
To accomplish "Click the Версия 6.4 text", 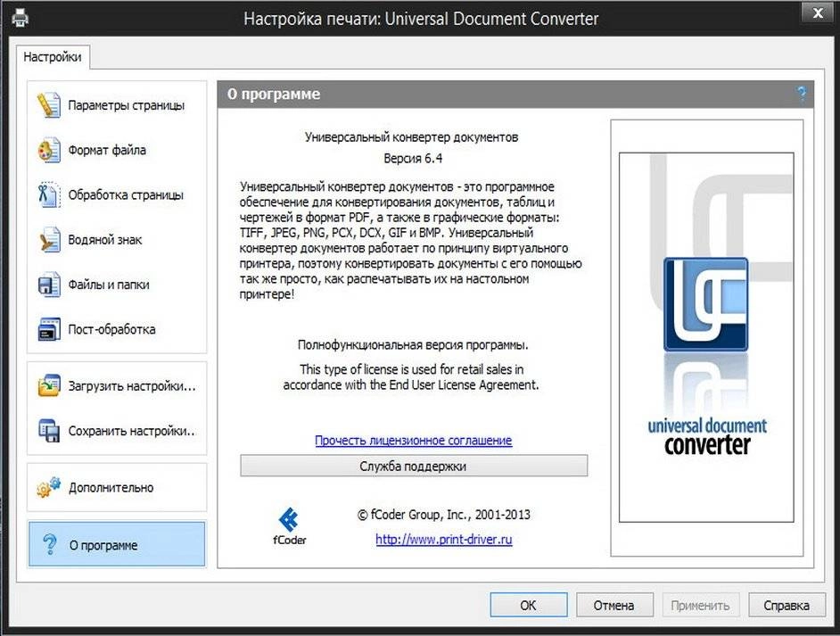I will (x=413, y=158).
